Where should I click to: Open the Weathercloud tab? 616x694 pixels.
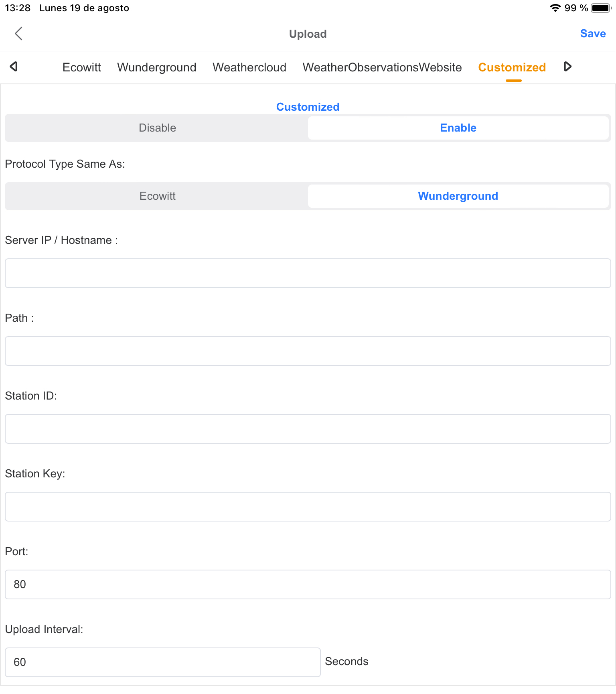coord(249,67)
